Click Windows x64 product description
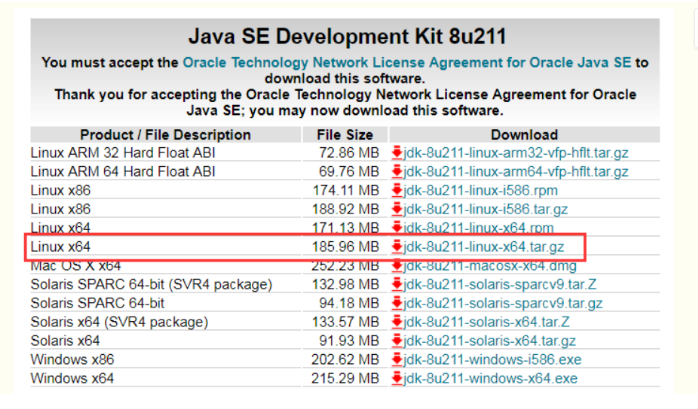The height and width of the screenshot is (409, 698). click(x=72, y=378)
